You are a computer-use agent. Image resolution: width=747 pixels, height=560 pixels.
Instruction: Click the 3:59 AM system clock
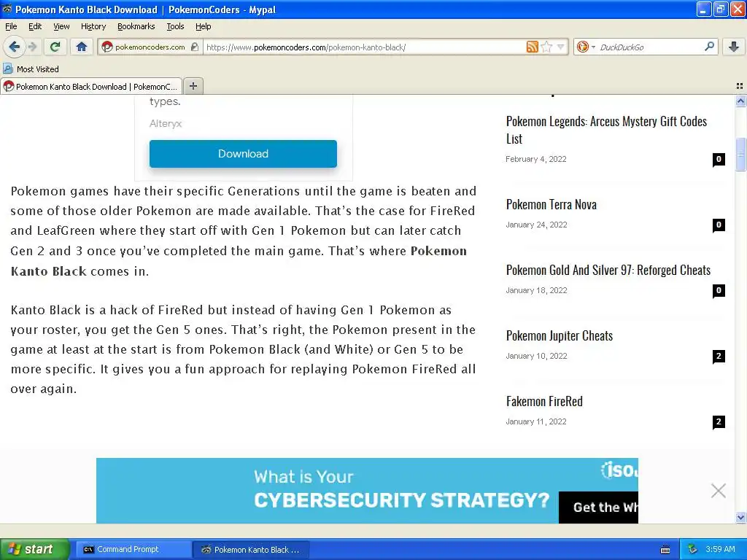click(720, 550)
